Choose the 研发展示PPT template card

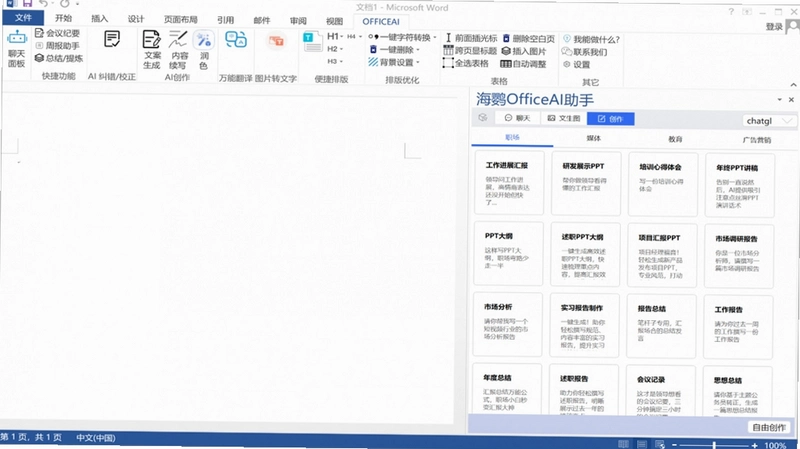coord(586,184)
